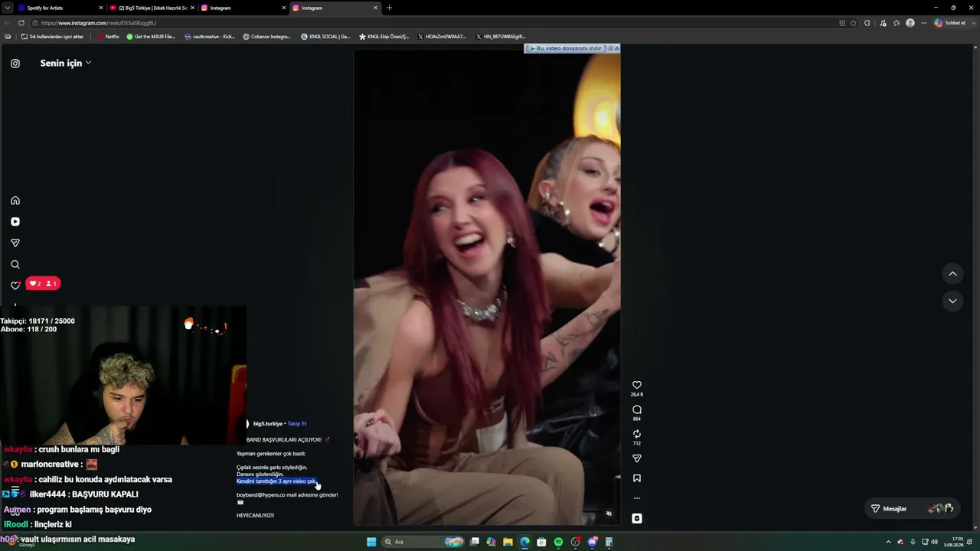Image resolution: width=980 pixels, height=551 pixels.
Task: Open Instagram search from sidebar
Action: pos(15,265)
